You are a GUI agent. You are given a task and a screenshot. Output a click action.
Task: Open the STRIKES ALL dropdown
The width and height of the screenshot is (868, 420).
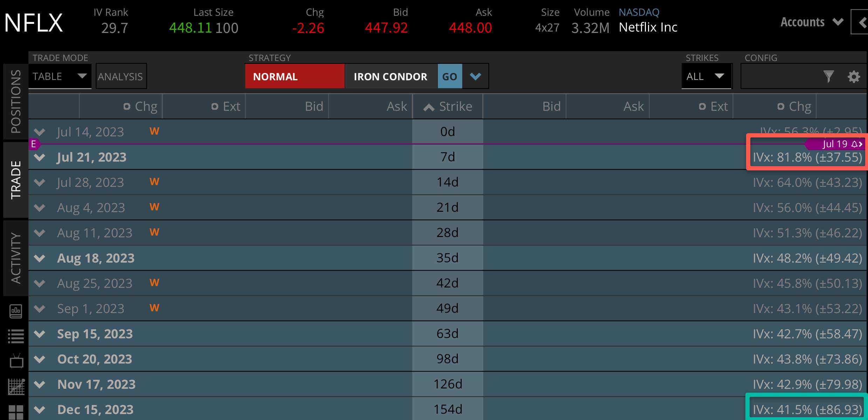tap(706, 76)
